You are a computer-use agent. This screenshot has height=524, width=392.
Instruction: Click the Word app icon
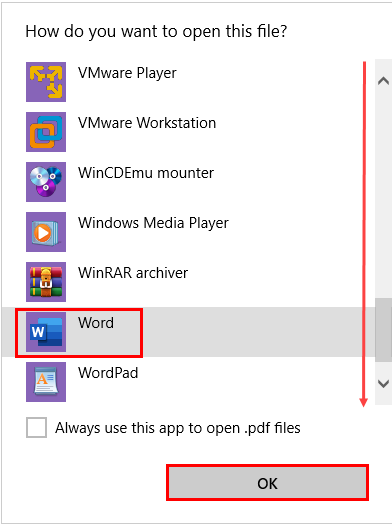(x=46, y=332)
